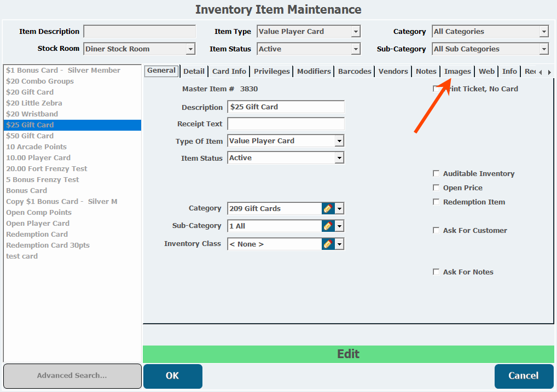Switch to the Modifiers tab
The width and height of the screenshot is (557, 392).
click(x=314, y=72)
